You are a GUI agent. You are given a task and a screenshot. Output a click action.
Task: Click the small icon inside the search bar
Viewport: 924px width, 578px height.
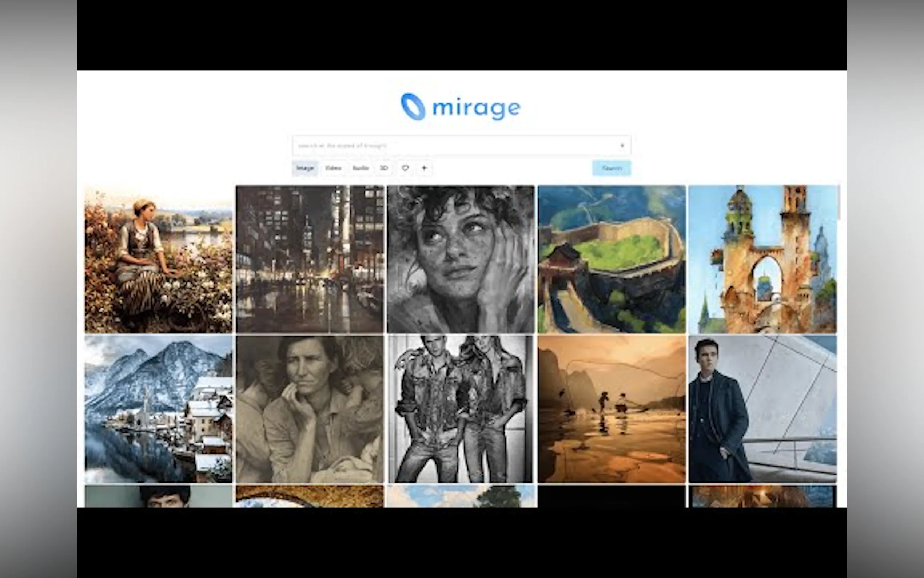tap(622, 146)
